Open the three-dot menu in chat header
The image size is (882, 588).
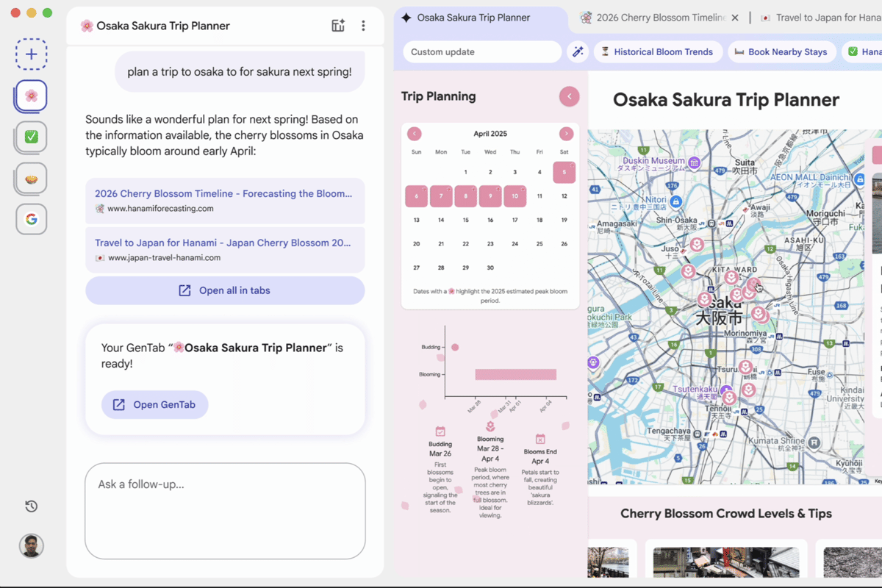pyautogui.click(x=363, y=24)
